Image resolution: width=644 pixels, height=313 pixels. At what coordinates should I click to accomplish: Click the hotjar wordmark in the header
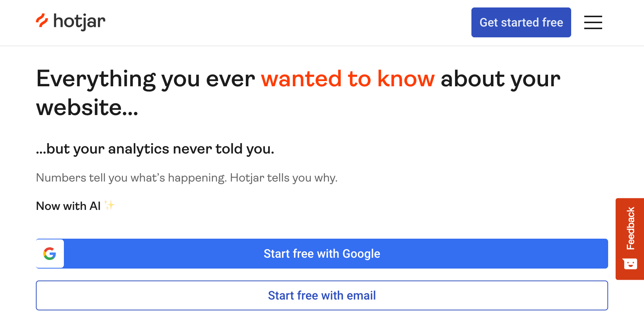tap(79, 22)
